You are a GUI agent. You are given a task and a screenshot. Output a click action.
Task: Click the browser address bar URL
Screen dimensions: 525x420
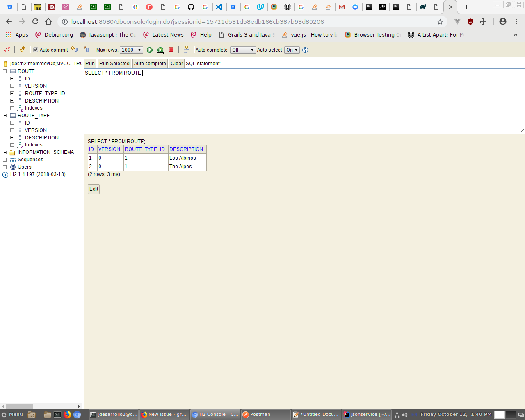197,22
